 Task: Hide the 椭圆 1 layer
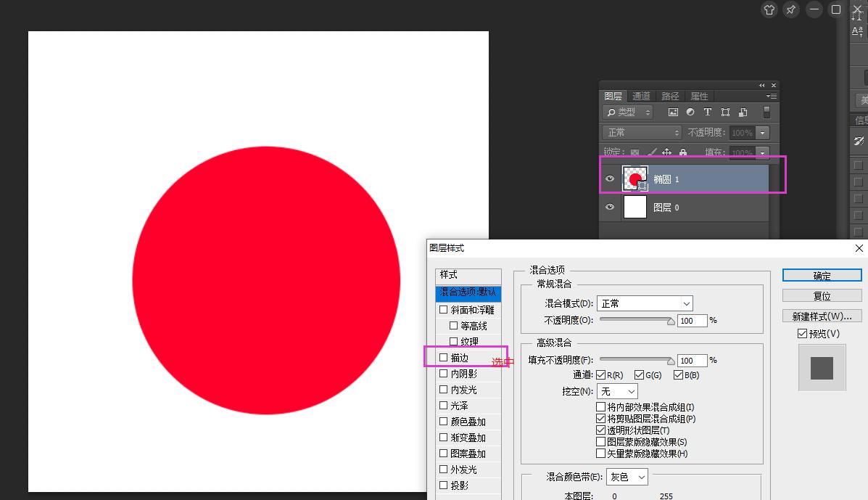pyautogui.click(x=609, y=179)
